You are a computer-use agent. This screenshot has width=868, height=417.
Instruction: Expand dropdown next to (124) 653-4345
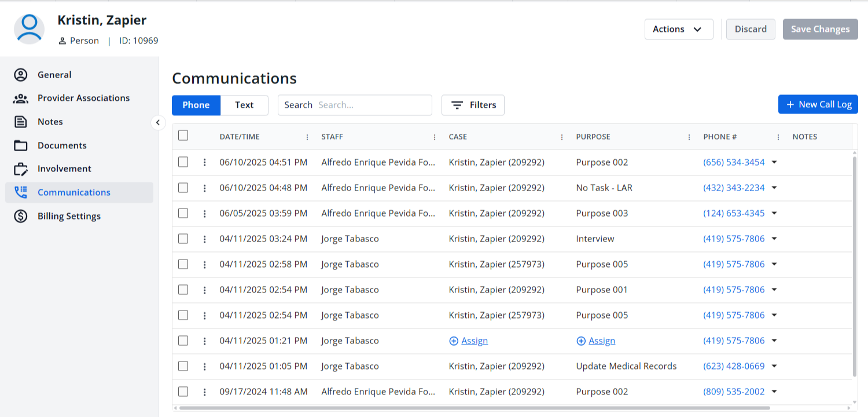tap(774, 213)
